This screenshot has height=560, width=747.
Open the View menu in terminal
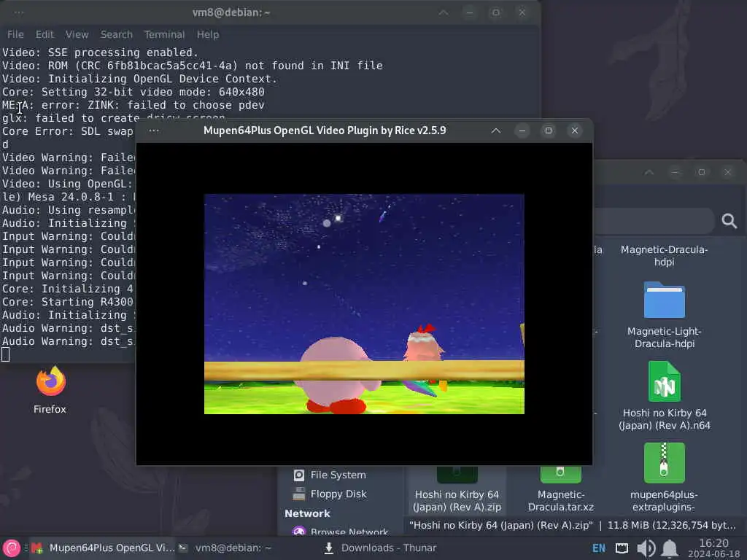click(x=77, y=34)
